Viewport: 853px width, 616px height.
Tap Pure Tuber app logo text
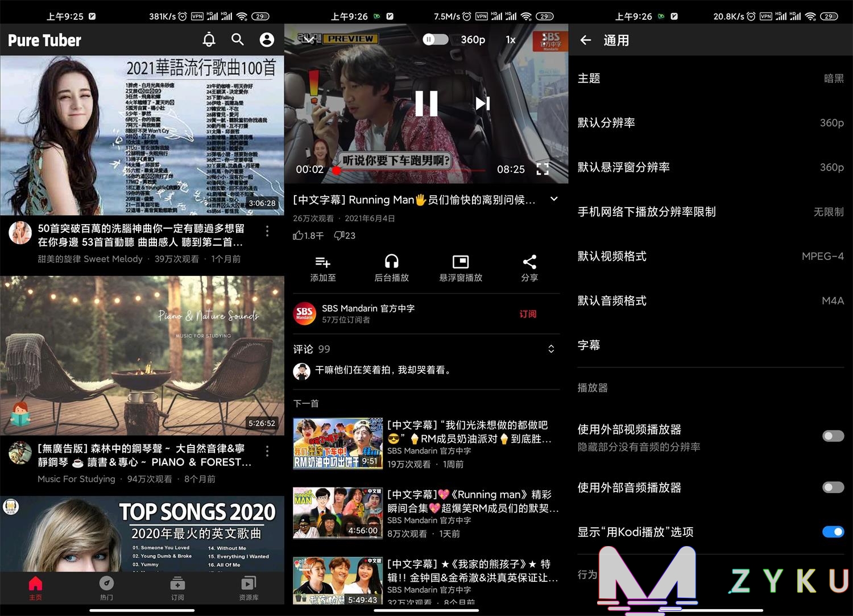[44, 40]
